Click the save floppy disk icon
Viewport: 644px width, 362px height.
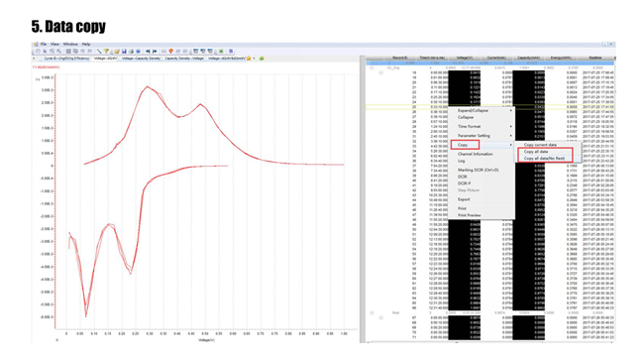pyautogui.click(x=124, y=52)
